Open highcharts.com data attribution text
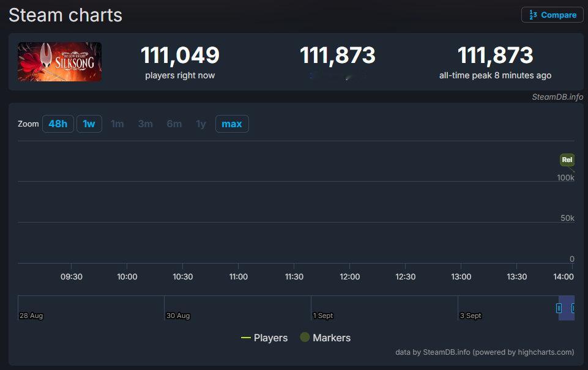 pyautogui.click(x=485, y=352)
